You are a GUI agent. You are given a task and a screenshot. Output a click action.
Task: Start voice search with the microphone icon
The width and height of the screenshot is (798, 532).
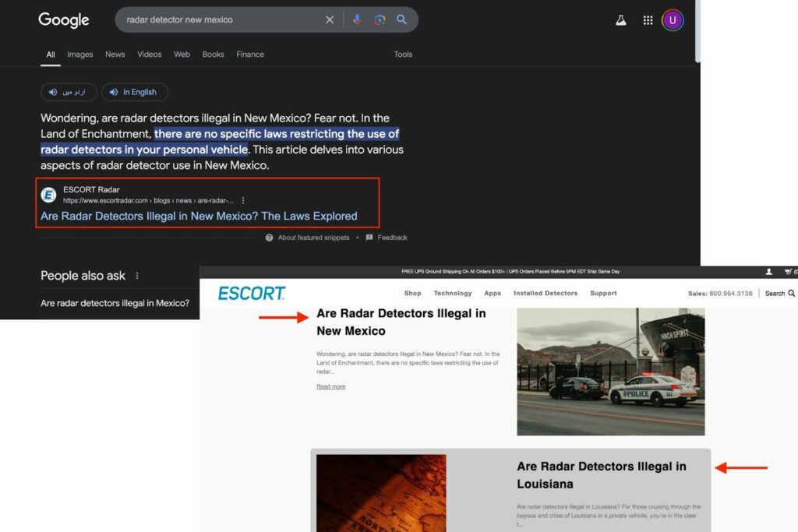pos(357,19)
